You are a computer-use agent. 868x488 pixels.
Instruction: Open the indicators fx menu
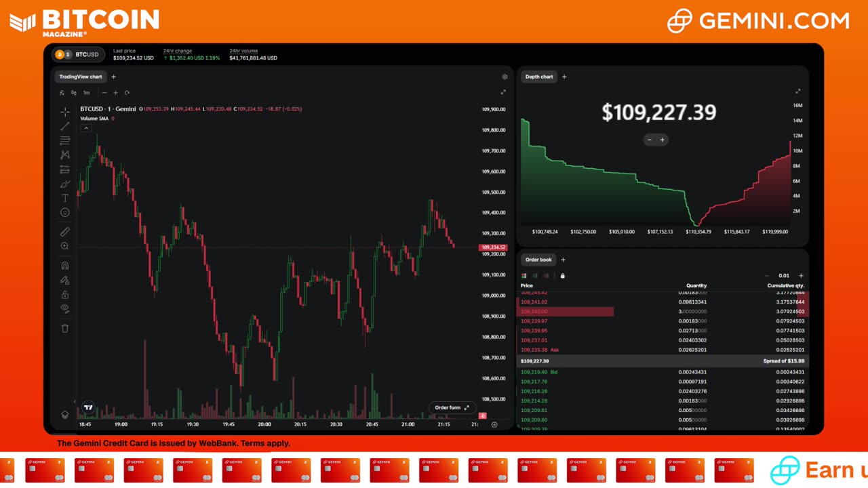[62, 93]
